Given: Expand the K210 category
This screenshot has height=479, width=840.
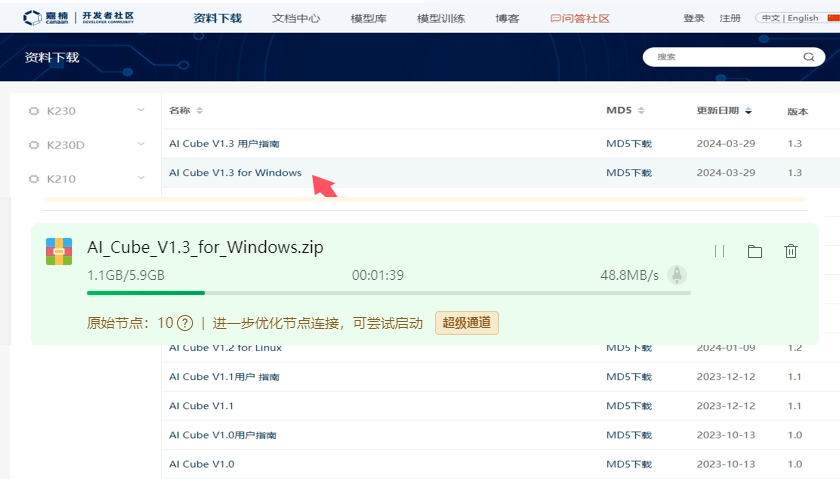Looking at the screenshot, I should [x=140, y=178].
